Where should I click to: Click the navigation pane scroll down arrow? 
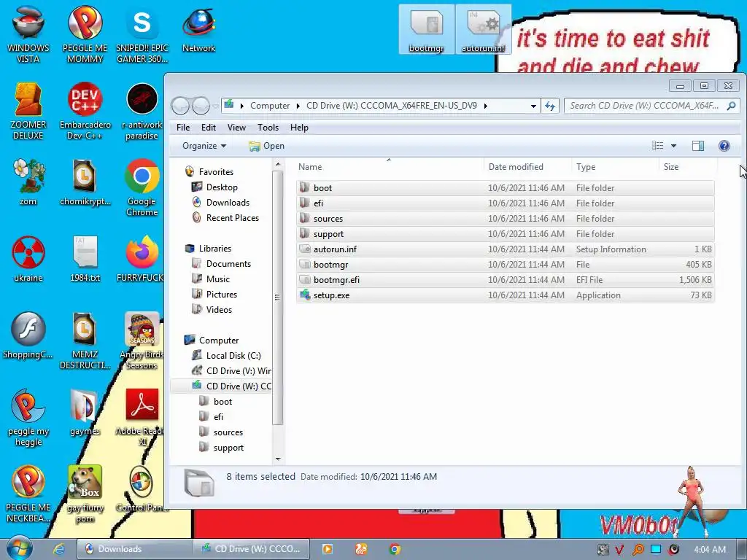(278, 459)
